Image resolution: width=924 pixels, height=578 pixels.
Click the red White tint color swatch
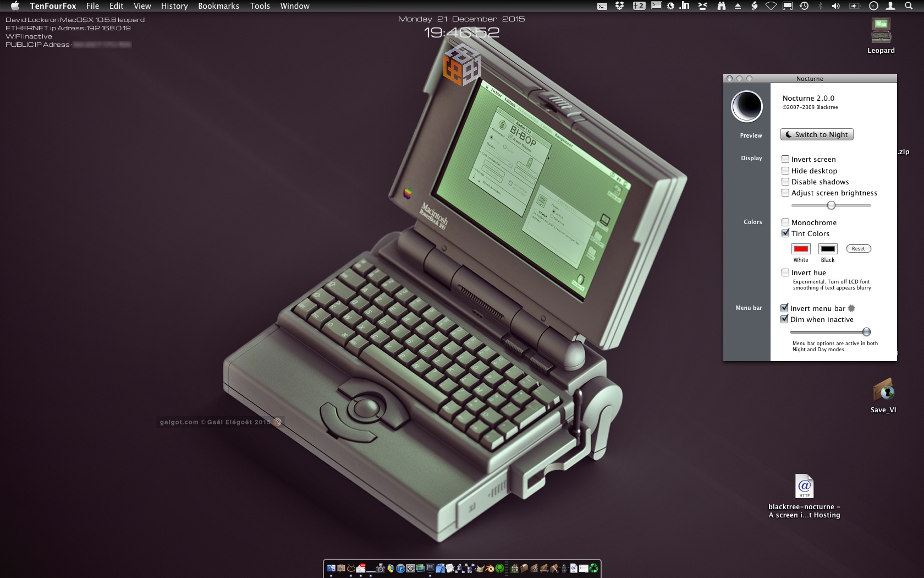pos(801,249)
